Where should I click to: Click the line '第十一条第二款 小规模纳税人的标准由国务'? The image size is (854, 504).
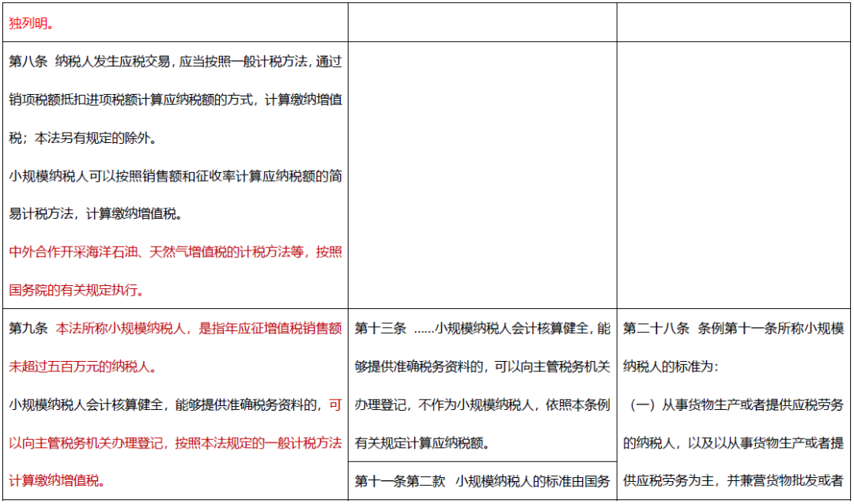click(482, 480)
